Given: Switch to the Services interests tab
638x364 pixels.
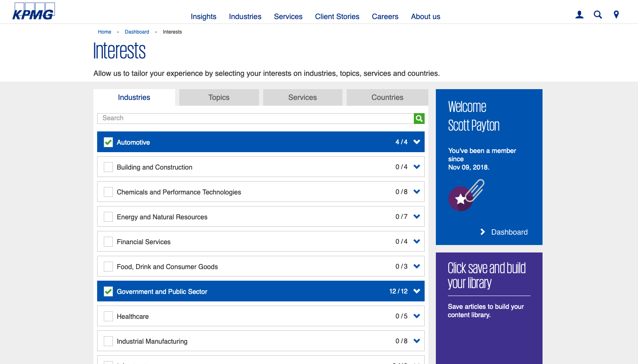Looking at the screenshot, I should pos(303,97).
